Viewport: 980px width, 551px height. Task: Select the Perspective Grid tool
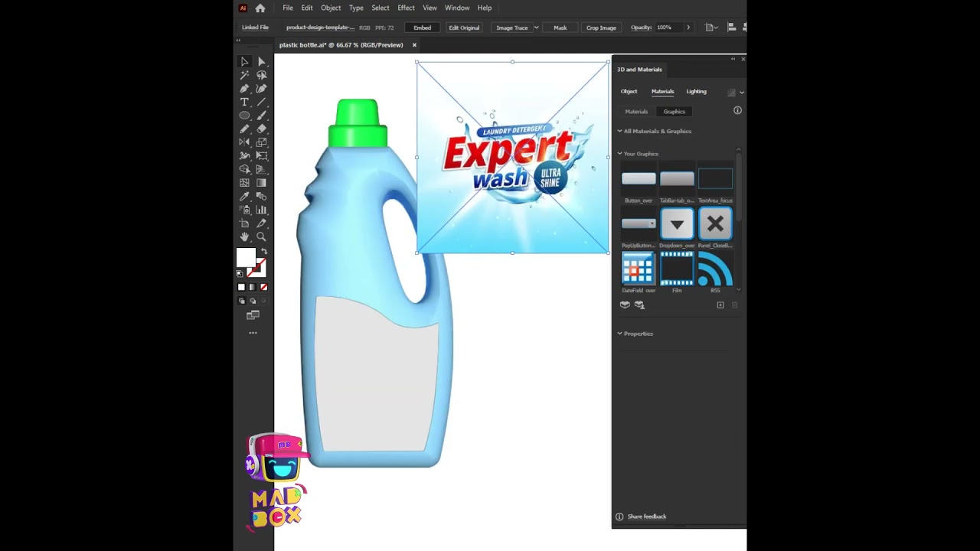[261, 169]
